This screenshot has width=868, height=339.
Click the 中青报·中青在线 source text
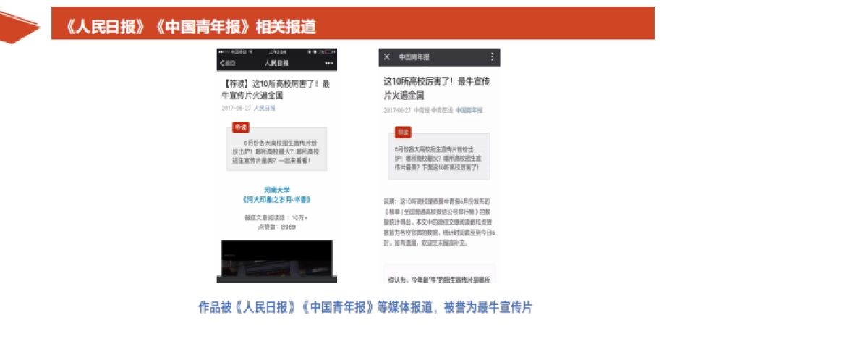click(x=433, y=110)
